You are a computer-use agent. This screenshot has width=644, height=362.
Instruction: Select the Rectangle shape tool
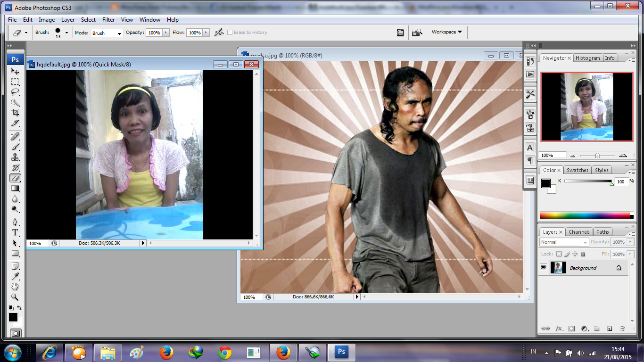point(15,253)
